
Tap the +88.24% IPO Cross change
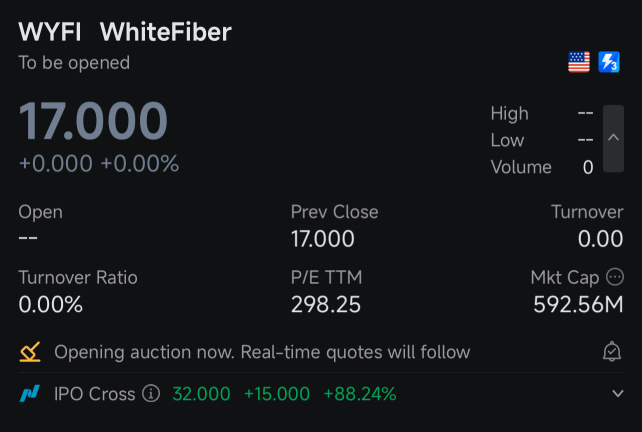360,394
